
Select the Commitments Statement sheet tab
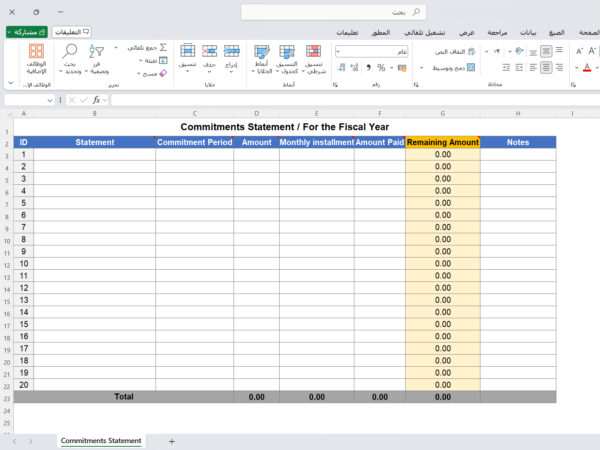coord(101,440)
